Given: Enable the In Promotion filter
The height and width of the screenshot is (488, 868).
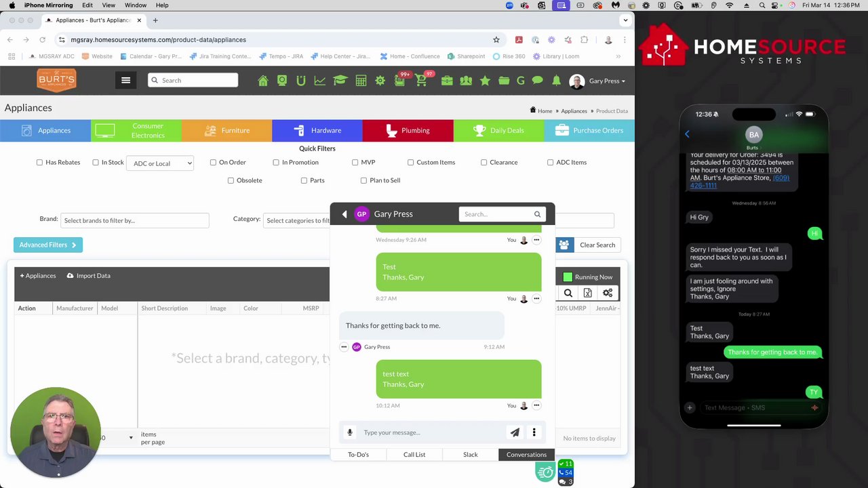Looking at the screenshot, I should [276, 163].
